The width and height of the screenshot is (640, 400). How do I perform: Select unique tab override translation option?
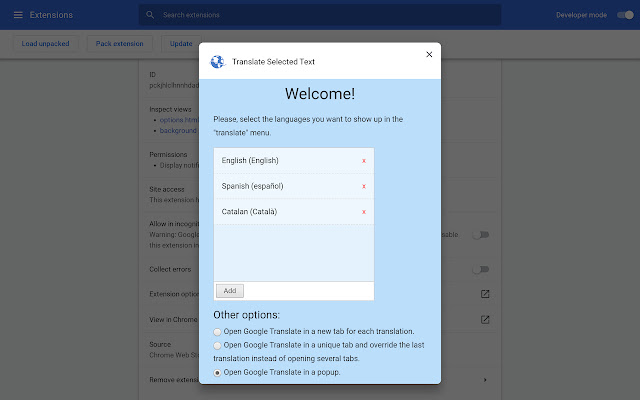[217, 346]
